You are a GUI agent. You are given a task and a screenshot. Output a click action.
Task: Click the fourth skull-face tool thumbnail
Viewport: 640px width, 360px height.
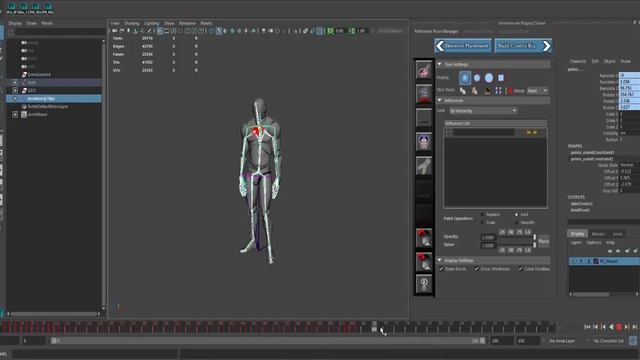click(424, 142)
